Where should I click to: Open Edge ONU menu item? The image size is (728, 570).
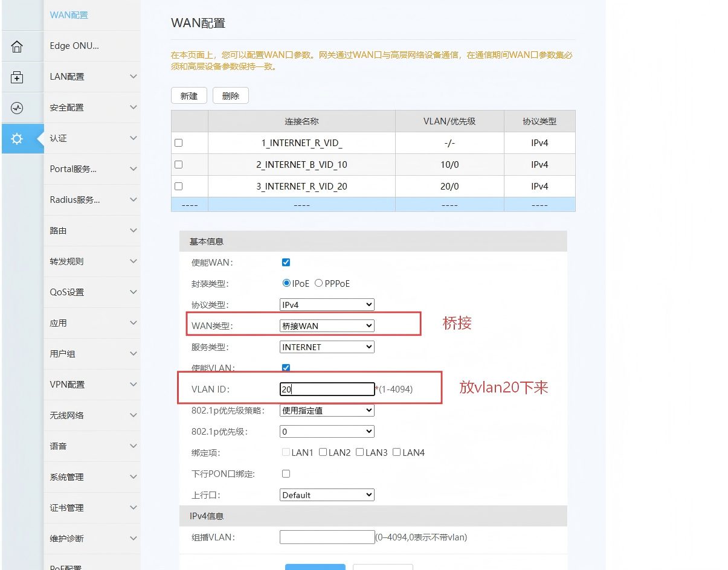click(x=74, y=46)
